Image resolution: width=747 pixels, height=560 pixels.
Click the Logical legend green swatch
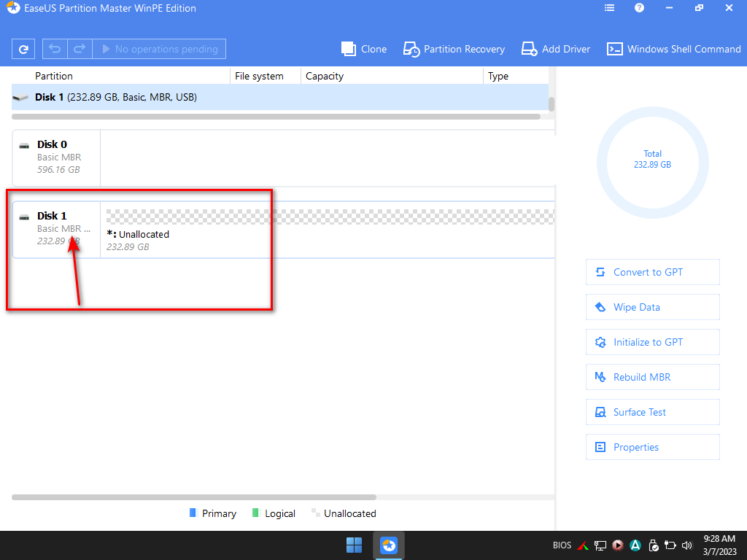(255, 513)
